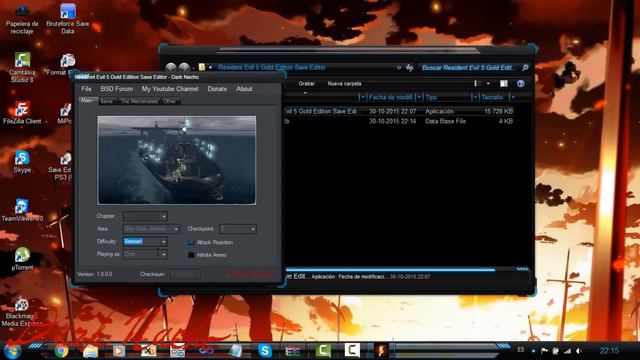Sort by Fecha de modificación column header
Image resolution: width=640 pixels, height=360 pixels.
(x=390, y=97)
